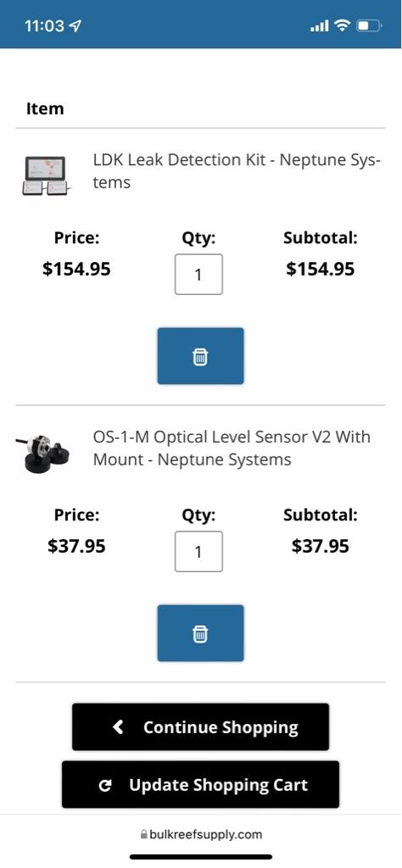Click the refresh icon on Update Shopping Cart
Viewport: 402px width, 868px height.
point(105,785)
